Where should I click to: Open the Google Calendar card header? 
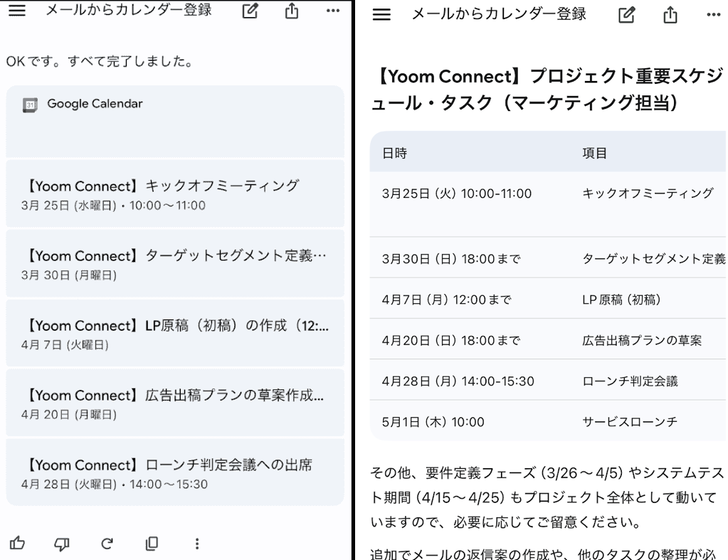point(175,122)
